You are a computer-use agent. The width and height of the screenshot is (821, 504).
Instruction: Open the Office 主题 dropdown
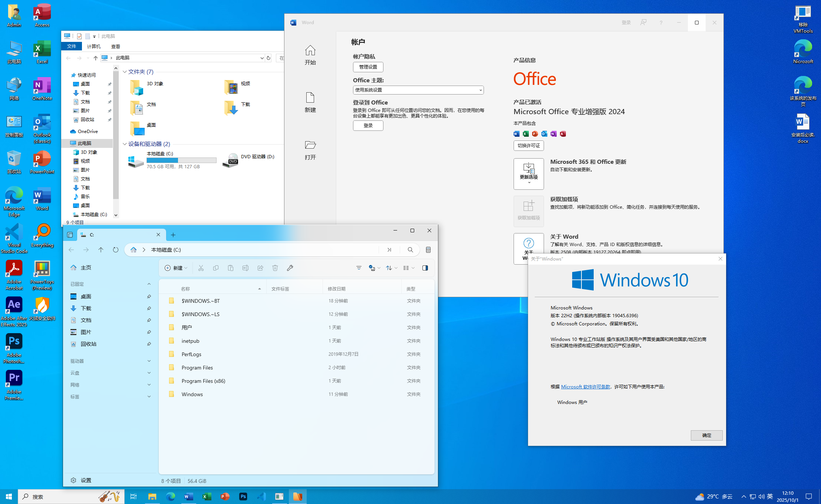pyautogui.click(x=418, y=90)
